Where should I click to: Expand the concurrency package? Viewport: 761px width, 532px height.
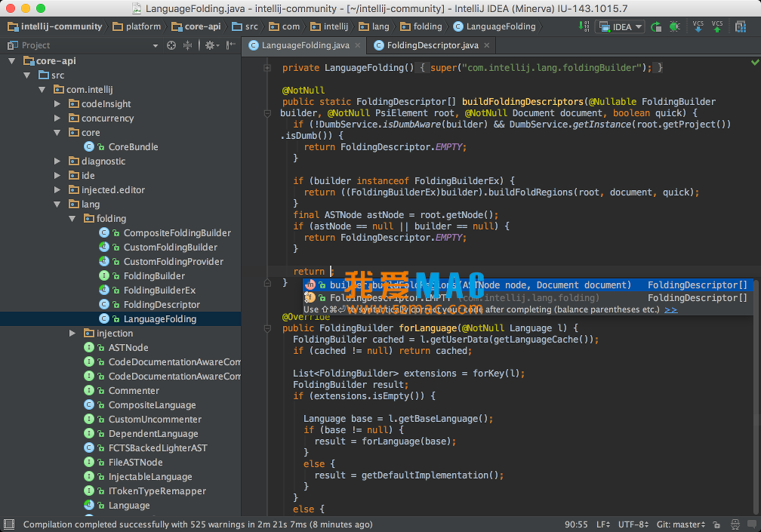tap(57, 118)
